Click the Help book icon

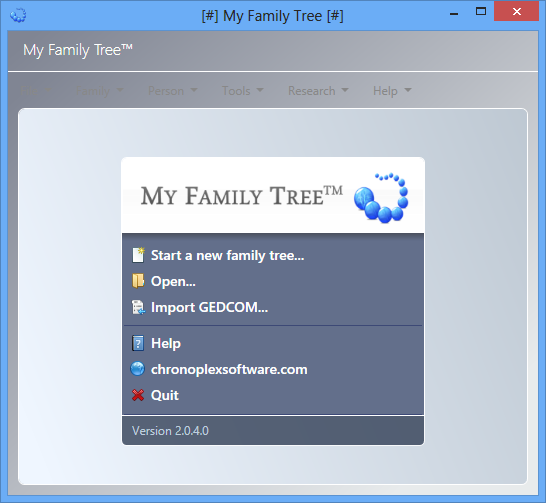click(138, 344)
